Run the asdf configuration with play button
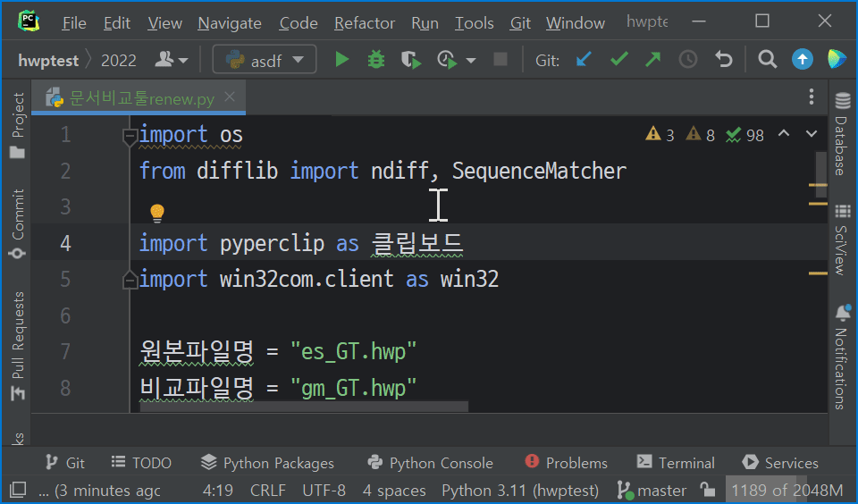Screen dimensions: 858x504 tap(342, 59)
